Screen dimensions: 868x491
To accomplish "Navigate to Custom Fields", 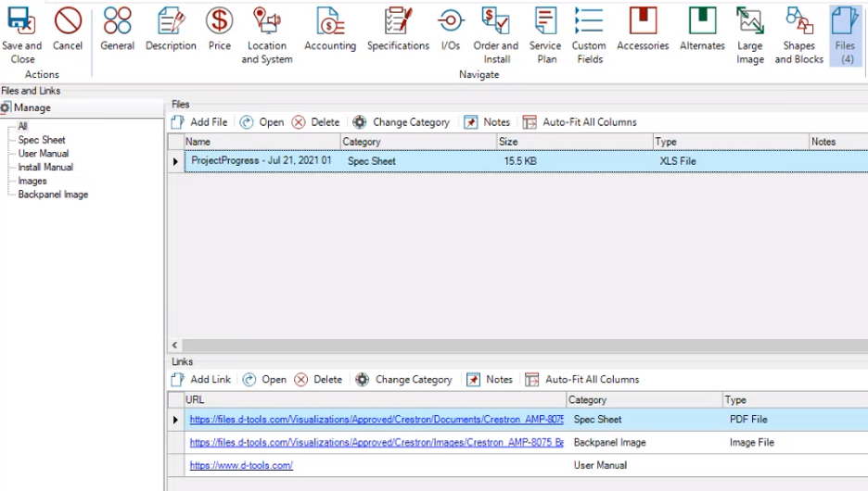I will pyautogui.click(x=589, y=35).
